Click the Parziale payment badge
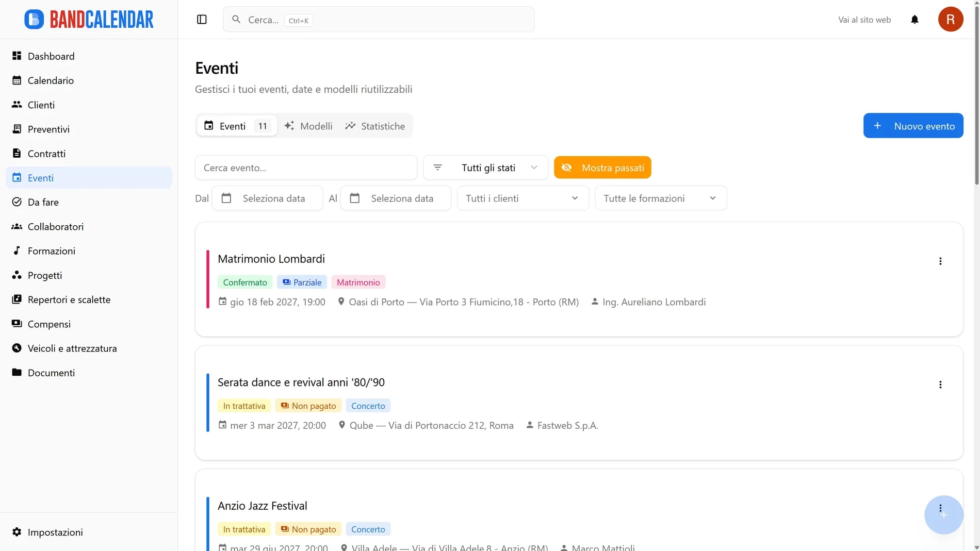The image size is (980, 551). pos(302,282)
